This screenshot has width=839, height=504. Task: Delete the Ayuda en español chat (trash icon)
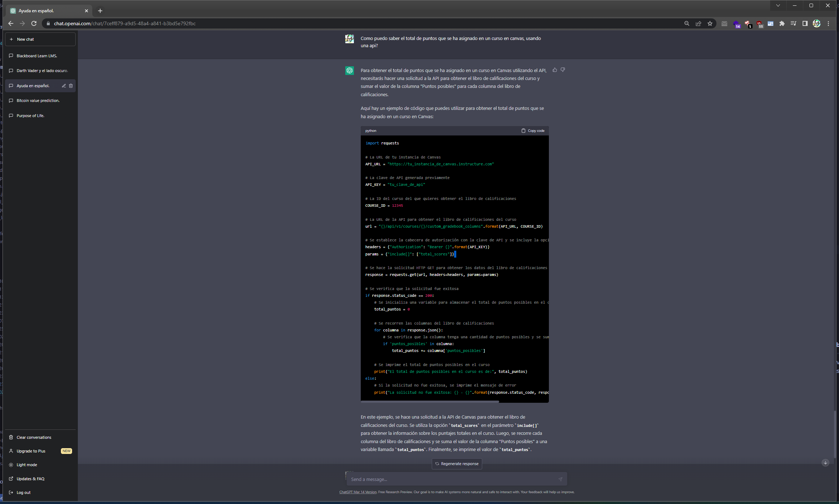71,86
